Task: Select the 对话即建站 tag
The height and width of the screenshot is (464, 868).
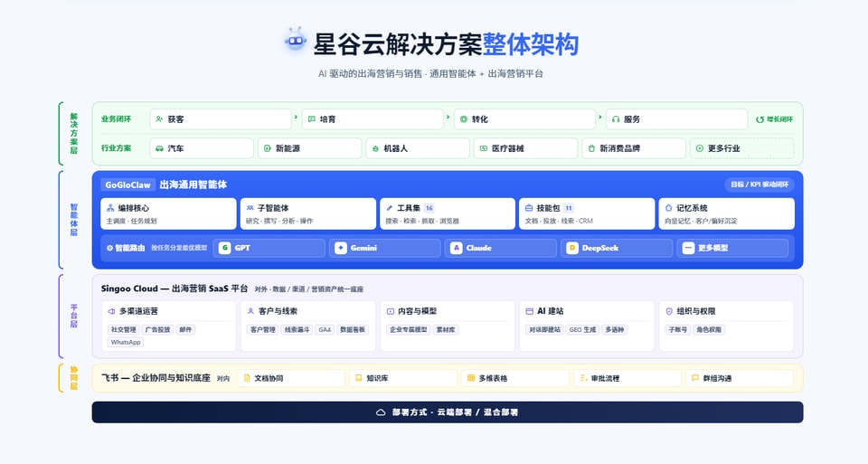Action: tap(544, 329)
